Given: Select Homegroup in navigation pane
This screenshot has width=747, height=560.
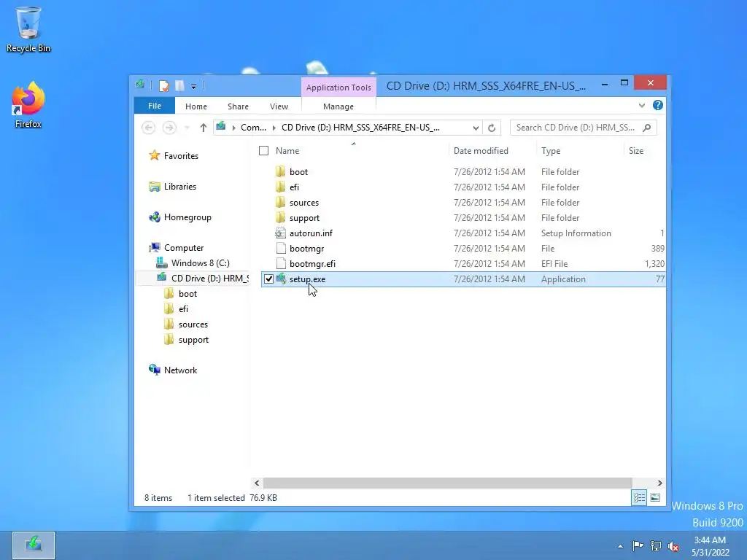Looking at the screenshot, I should pyautogui.click(x=187, y=217).
